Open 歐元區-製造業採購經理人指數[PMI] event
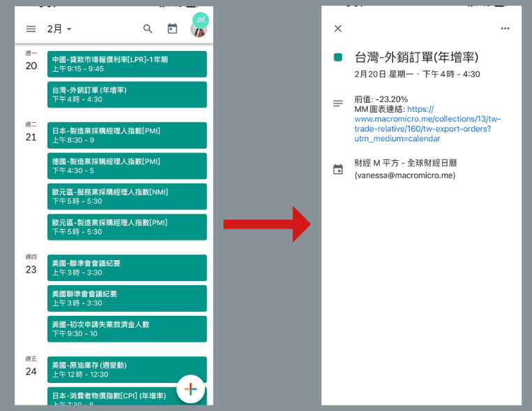The width and height of the screenshot is (532, 411). click(127, 227)
